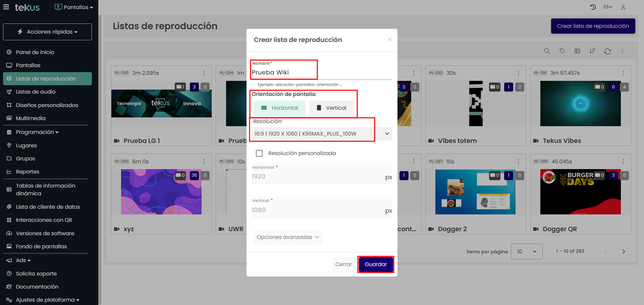Select Vertical screen orientation

[x=331, y=108]
